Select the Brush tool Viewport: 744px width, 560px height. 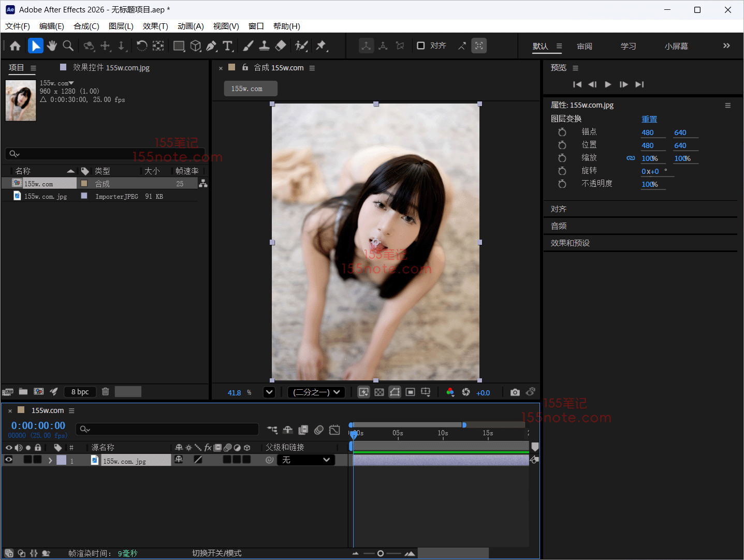pos(248,46)
